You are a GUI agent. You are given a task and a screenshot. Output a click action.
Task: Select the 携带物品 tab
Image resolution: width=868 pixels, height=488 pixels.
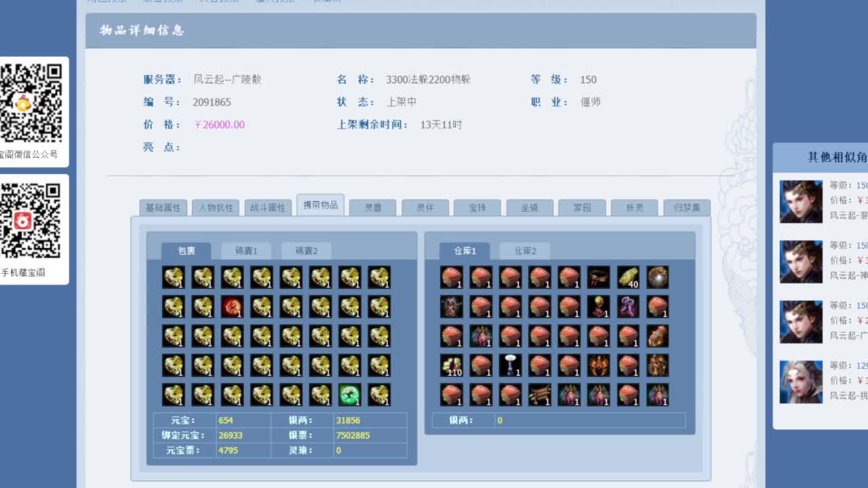click(320, 205)
